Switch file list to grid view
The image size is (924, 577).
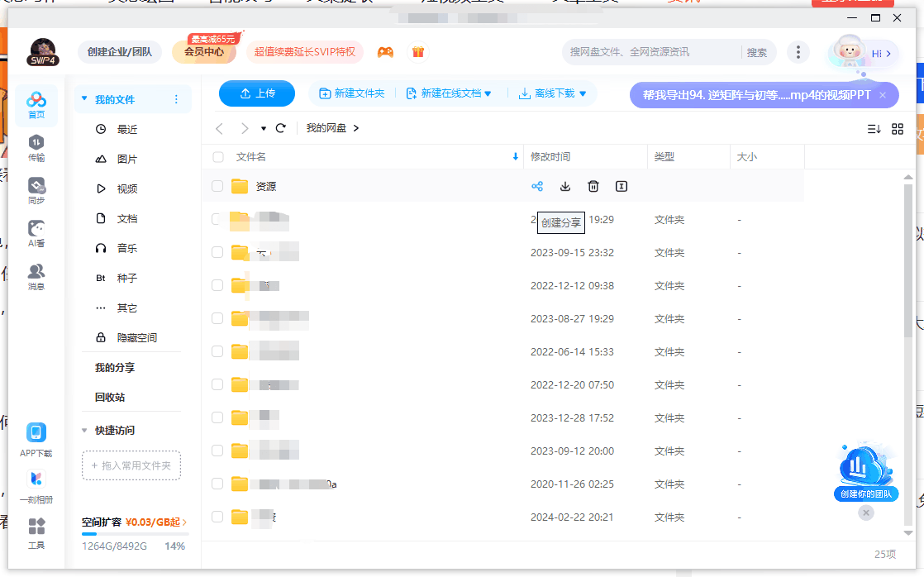(x=899, y=129)
